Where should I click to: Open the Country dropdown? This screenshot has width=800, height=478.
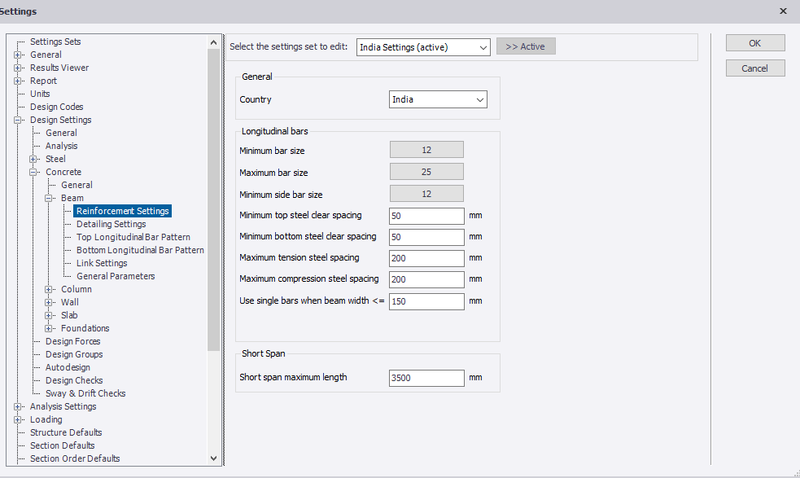click(438, 99)
